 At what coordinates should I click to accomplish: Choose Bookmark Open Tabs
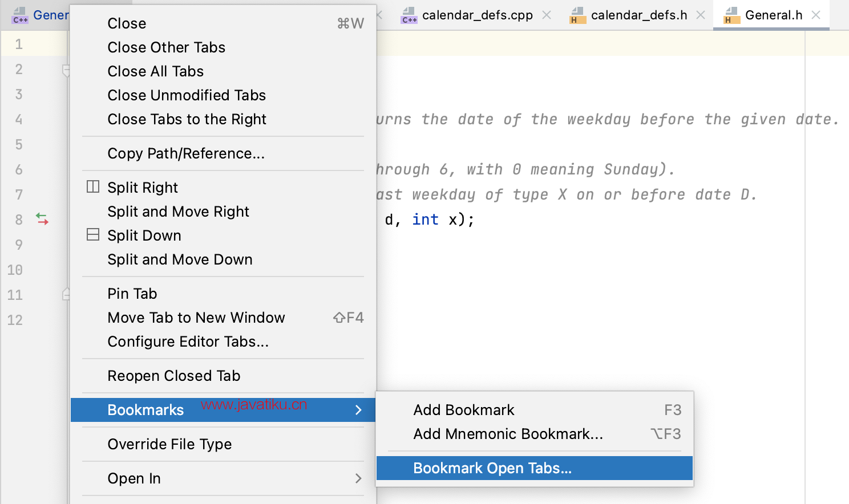535,468
